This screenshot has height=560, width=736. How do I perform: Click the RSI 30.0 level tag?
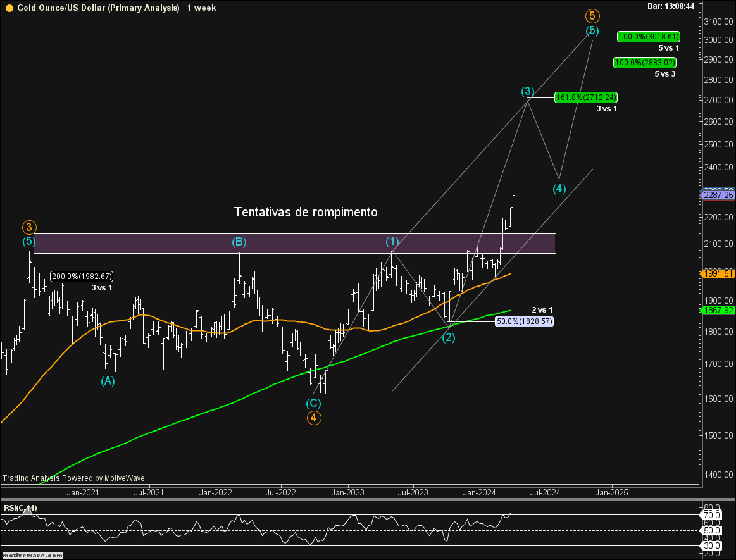(x=711, y=545)
